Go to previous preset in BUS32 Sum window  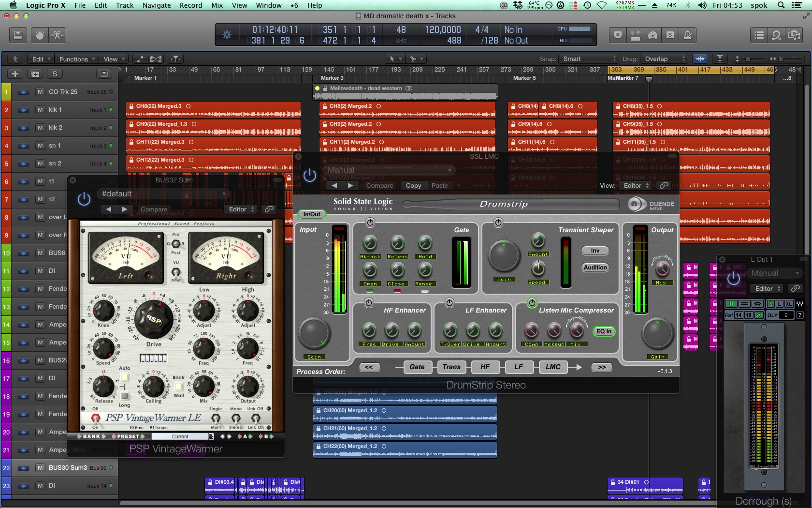point(109,209)
